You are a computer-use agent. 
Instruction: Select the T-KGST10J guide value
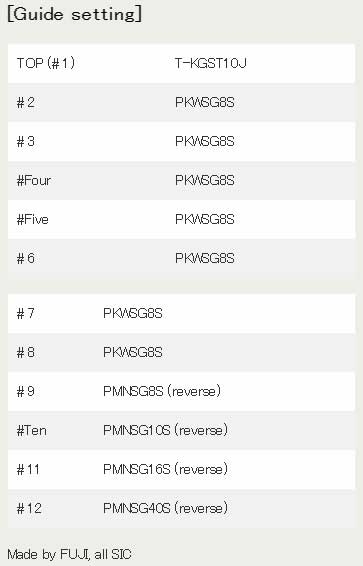[211, 64]
